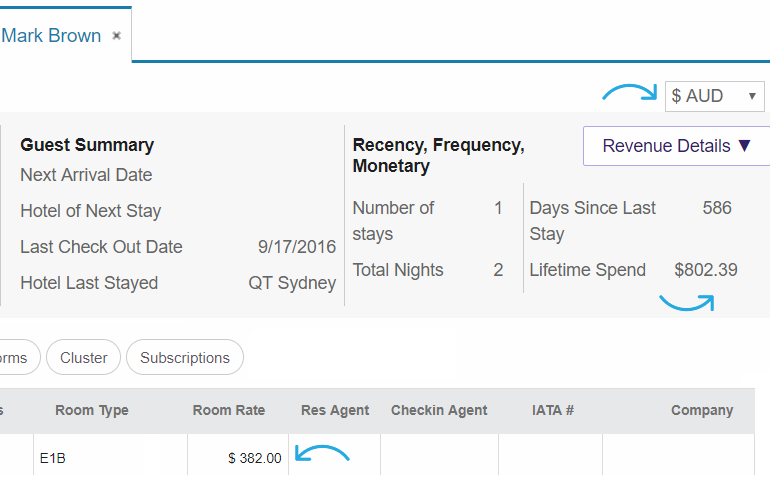Click the Revenue Details triangle arrow
This screenshot has height=477, width=770.
pos(744,145)
